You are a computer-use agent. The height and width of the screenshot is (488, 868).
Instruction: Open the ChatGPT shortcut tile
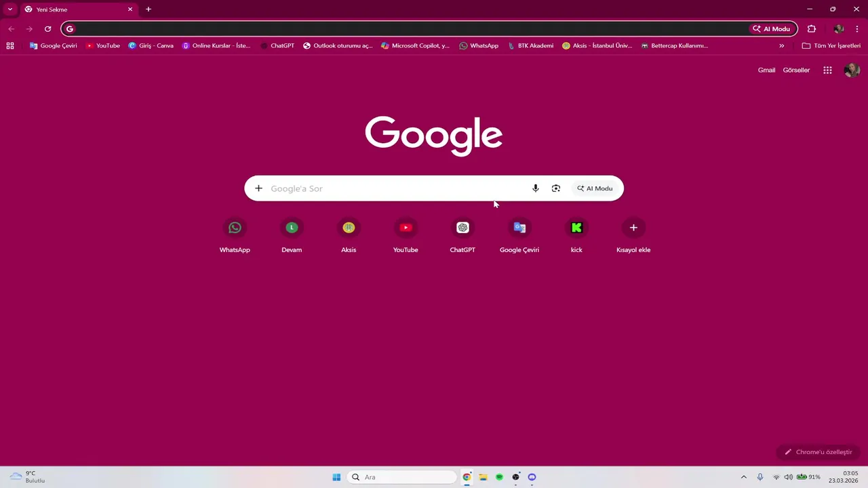pos(462,236)
